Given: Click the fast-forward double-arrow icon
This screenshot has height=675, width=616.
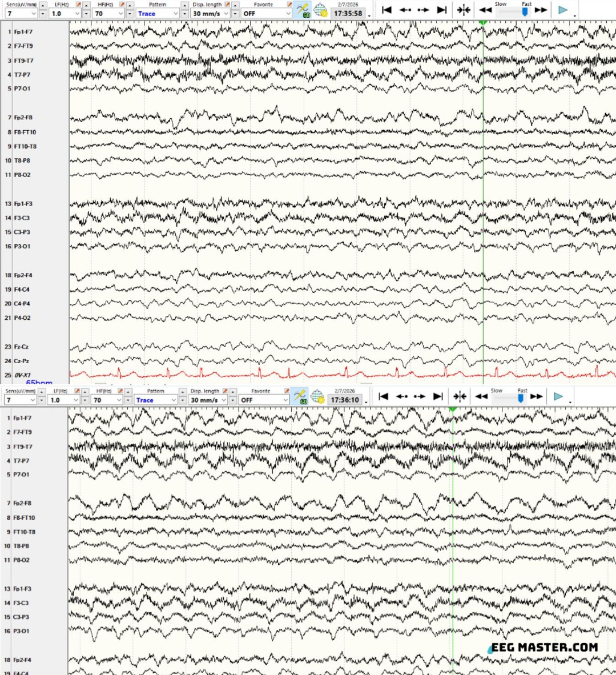Looking at the screenshot, I should pos(541,10).
